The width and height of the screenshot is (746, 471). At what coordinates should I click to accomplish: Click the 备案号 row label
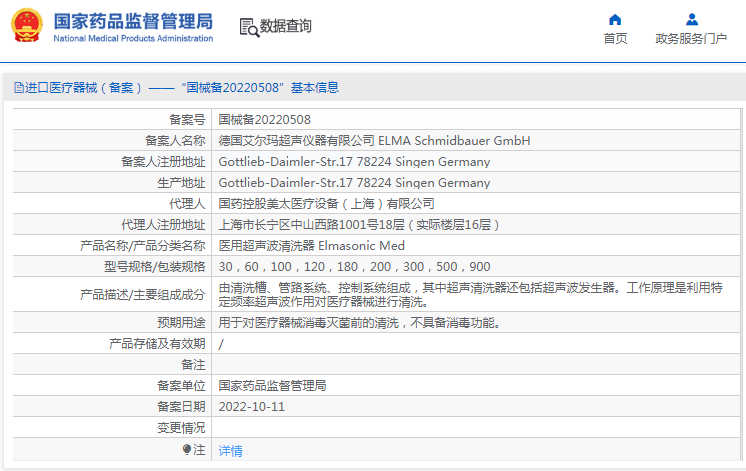click(x=187, y=119)
